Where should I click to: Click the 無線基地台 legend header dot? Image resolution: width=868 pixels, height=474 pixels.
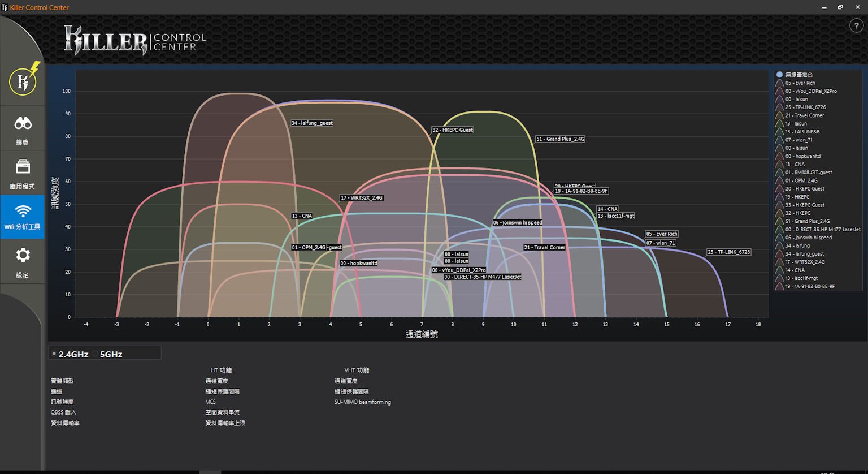coord(779,75)
